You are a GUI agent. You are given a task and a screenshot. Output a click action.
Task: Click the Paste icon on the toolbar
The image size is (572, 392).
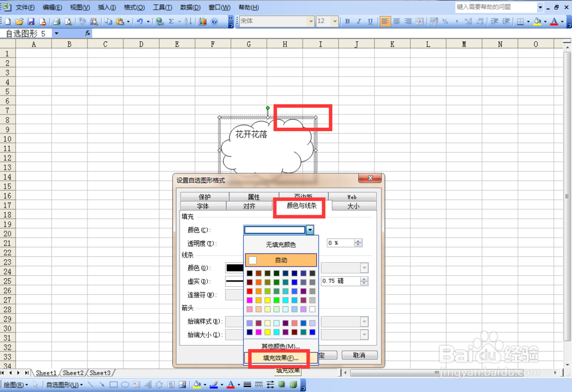tap(121, 21)
